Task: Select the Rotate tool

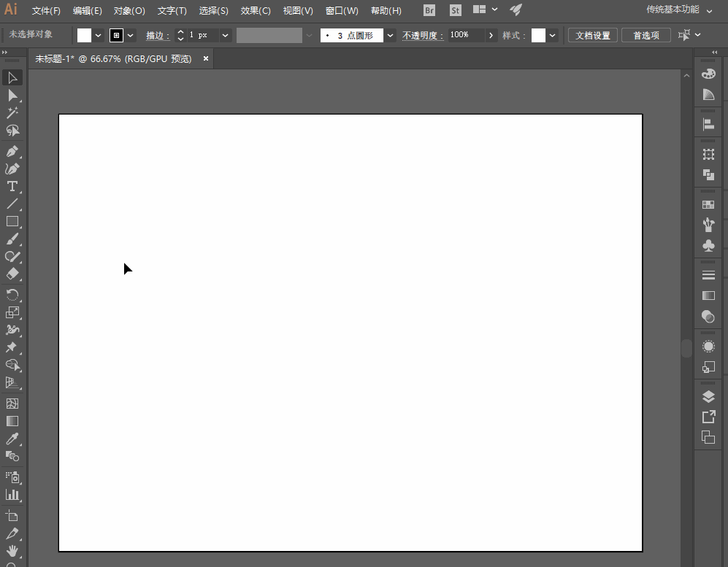Action: pos(12,295)
